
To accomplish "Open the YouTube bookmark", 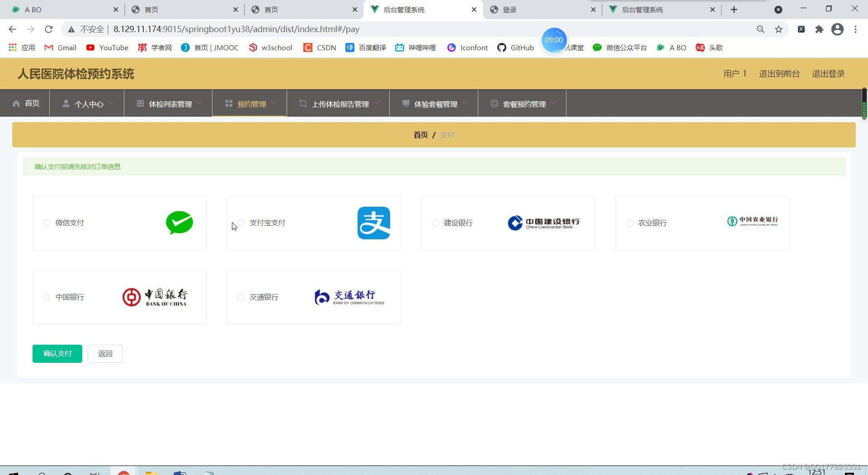I will 107,47.
